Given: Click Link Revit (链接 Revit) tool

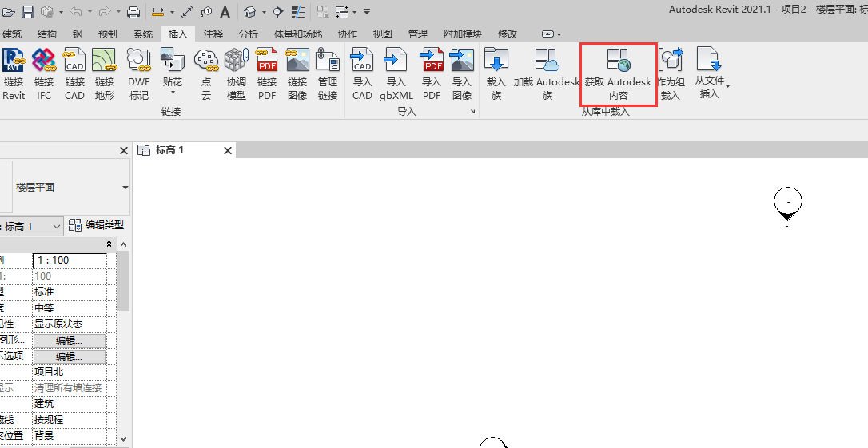Looking at the screenshot, I should pyautogui.click(x=14, y=73).
